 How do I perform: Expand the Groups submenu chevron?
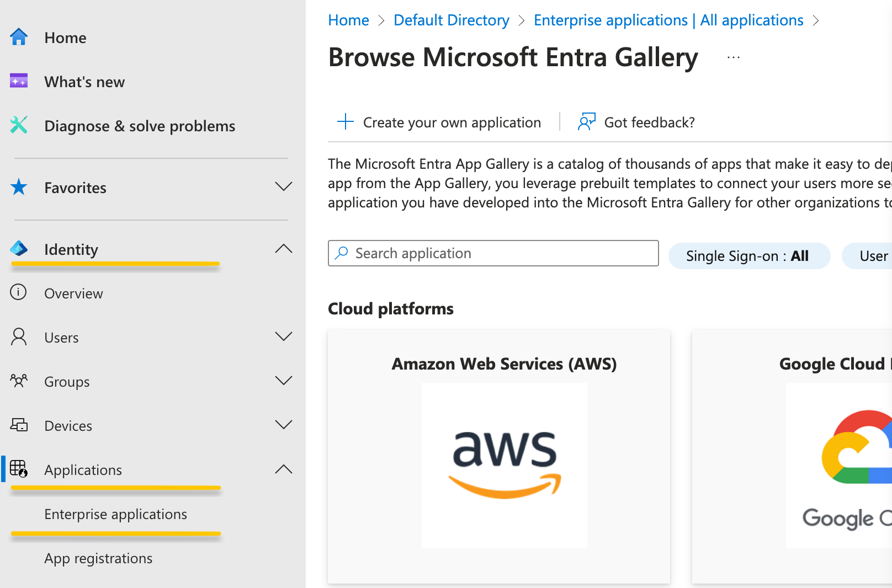[283, 381]
